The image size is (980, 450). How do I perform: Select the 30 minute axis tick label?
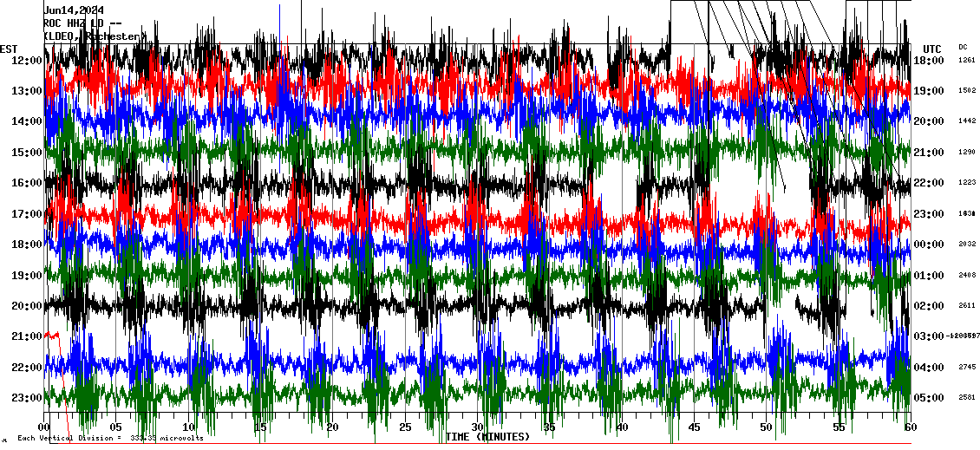pyautogui.click(x=477, y=427)
